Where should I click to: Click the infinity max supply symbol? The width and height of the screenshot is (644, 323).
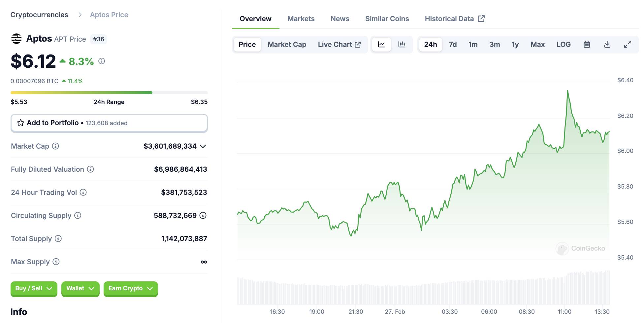[204, 262]
